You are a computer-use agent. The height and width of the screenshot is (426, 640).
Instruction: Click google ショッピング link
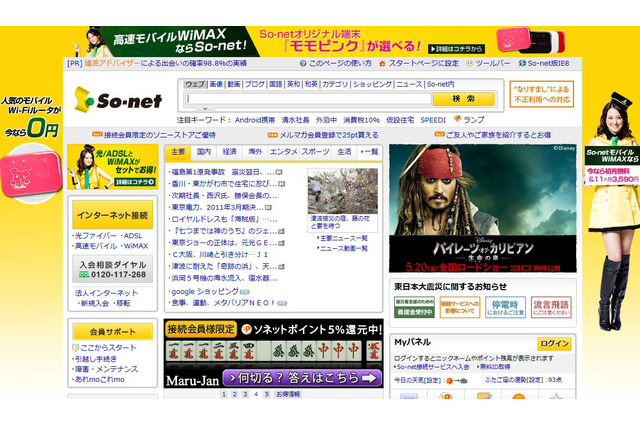tap(205, 292)
